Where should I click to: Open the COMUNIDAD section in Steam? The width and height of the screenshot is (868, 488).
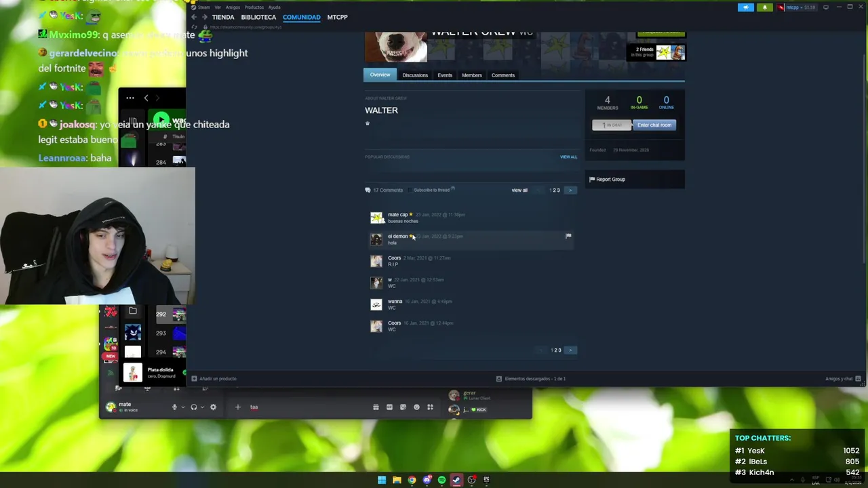[302, 17]
